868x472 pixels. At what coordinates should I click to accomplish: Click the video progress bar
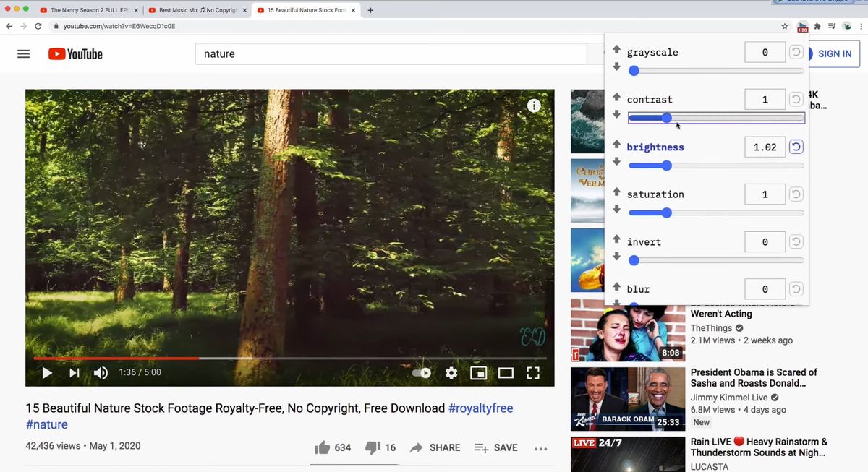point(289,358)
